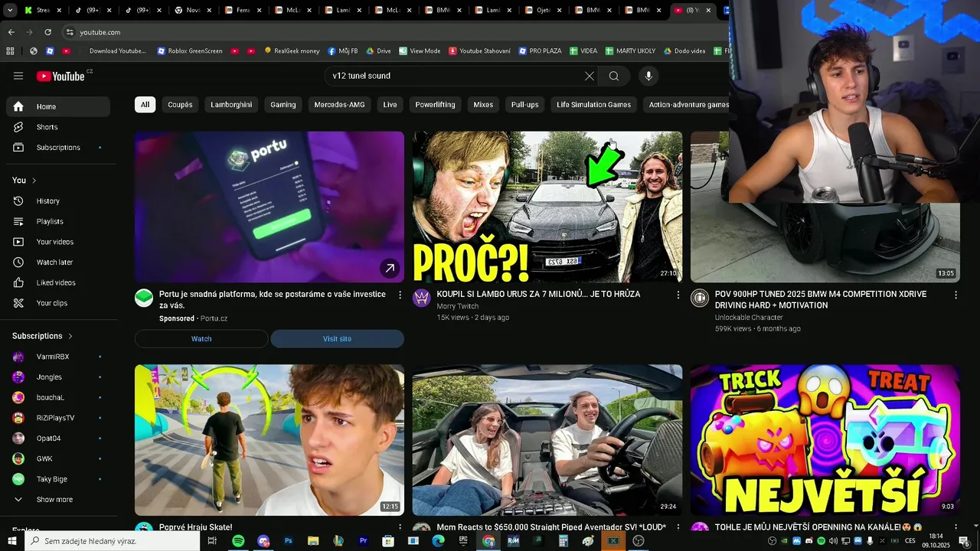Expand the You section chevron
This screenshot has height=551, width=980.
[34, 181]
